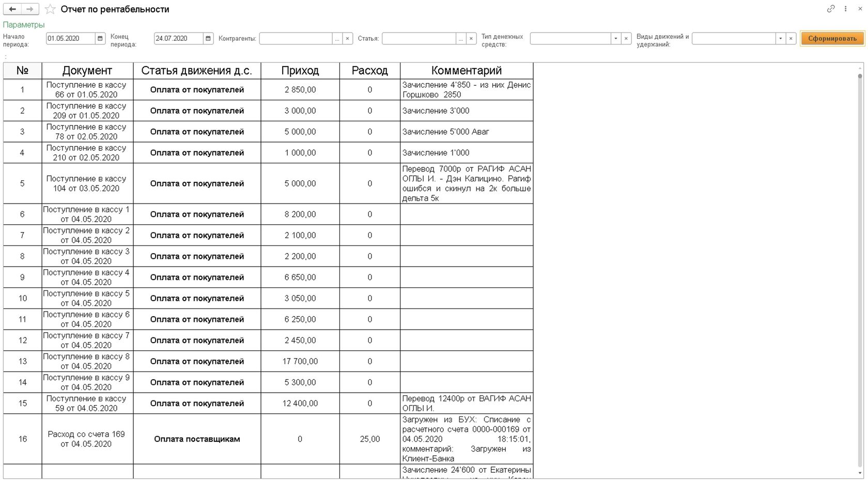Click the Виды движений и удержаний input

click(734, 38)
